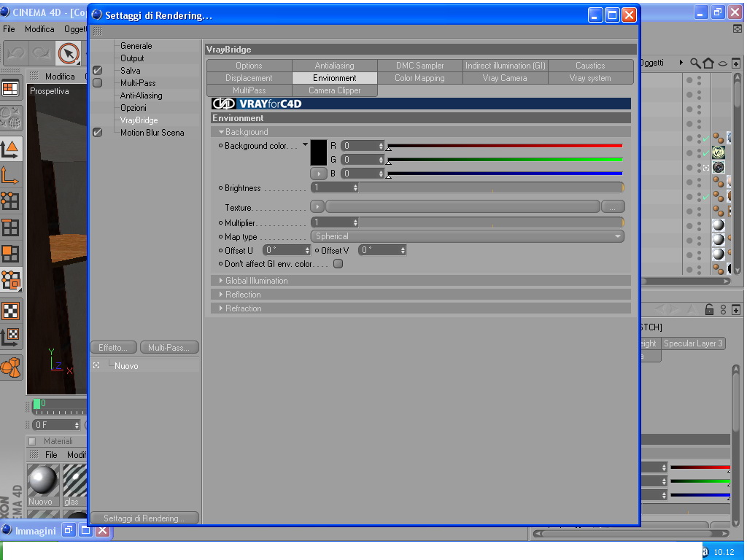Click the Multi-Pass... button
The width and height of the screenshot is (747, 560).
click(169, 348)
